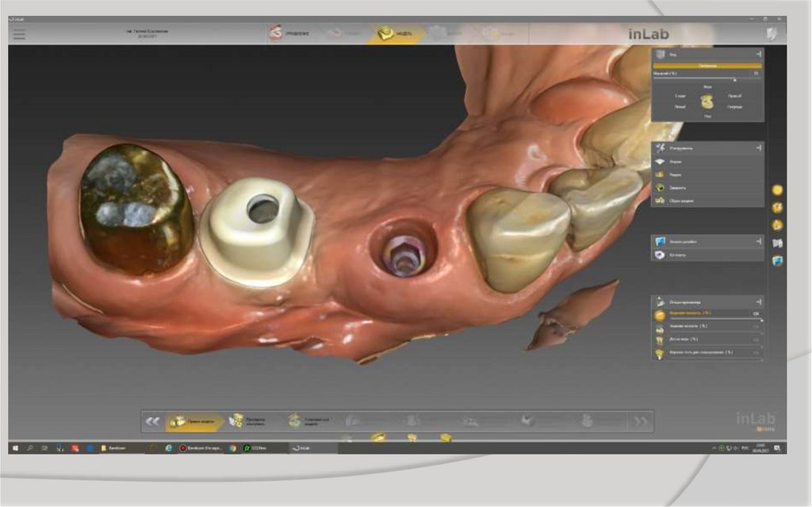Switch to the inLab taskbar button
The width and height of the screenshot is (812, 507).
312,448
